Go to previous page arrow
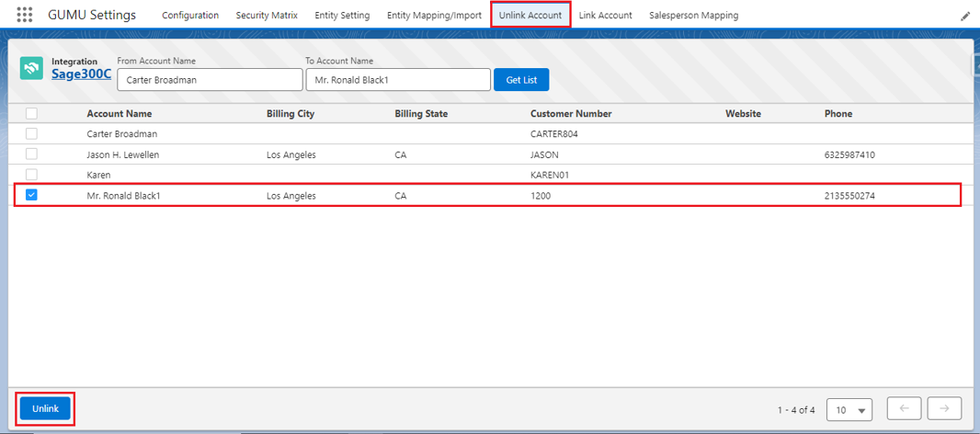980x434 pixels. (x=904, y=409)
